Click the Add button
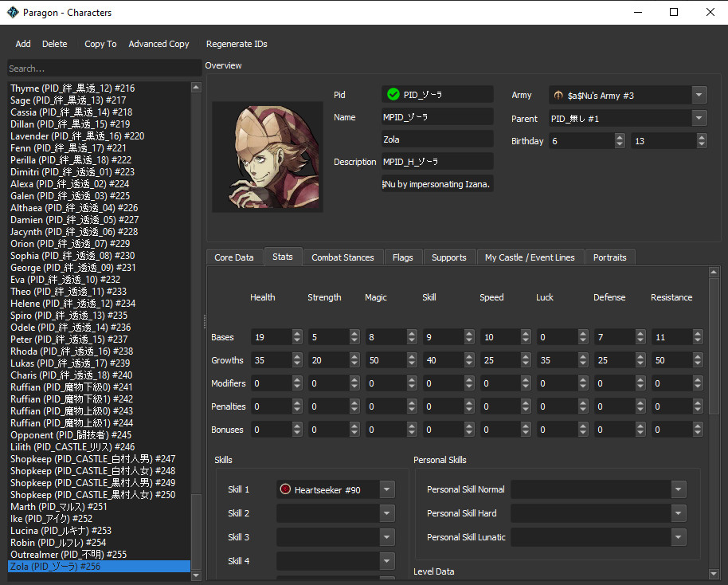The image size is (728, 585). [x=23, y=44]
